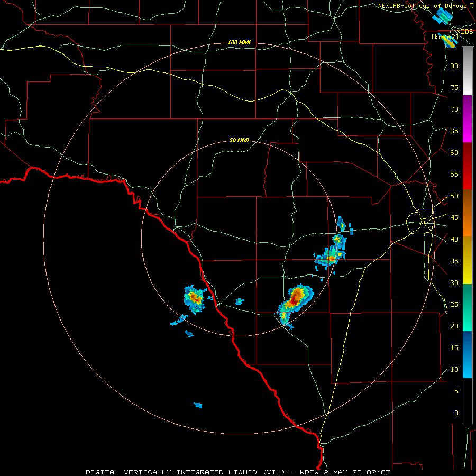Image resolution: width=476 pixels, height=476 pixels.
Task: Click the "75" value on the color scale
Action: 454,88
